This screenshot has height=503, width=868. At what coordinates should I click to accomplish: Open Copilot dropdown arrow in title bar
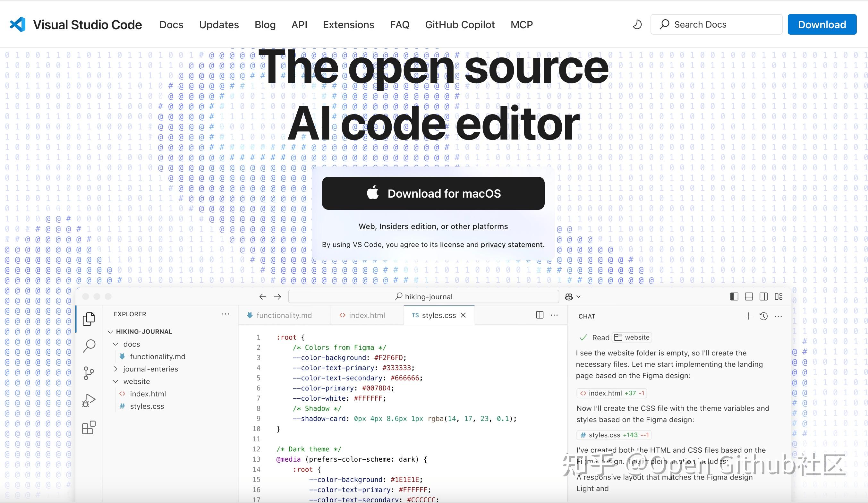579,297
